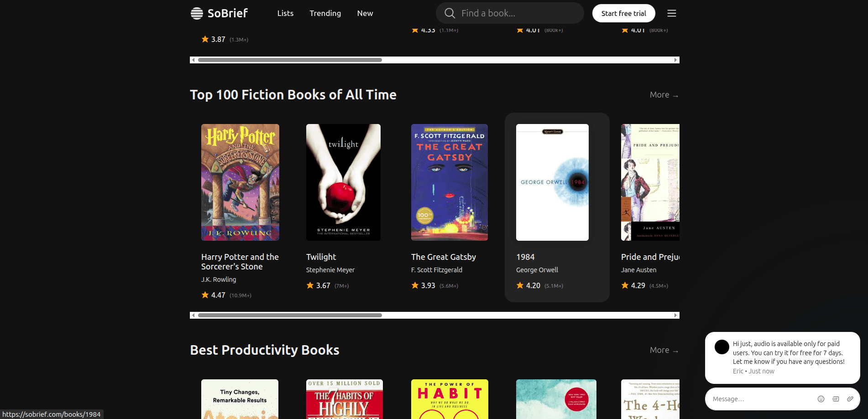Image resolution: width=868 pixels, height=419 pixels.
Task: Click right arrow of upper list scrollbar
Action: (x=676, y=60)
